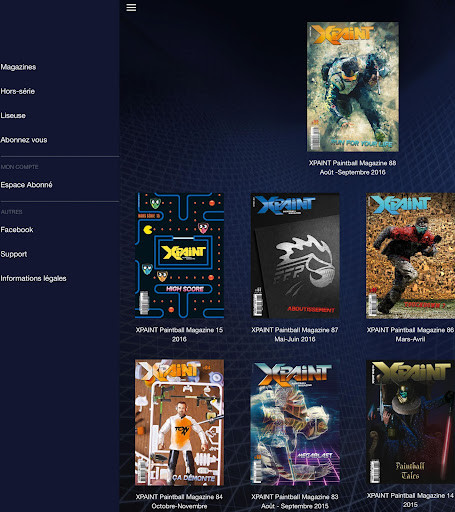The height and width of the screenshot is (512, 455).
Task: Select Abonnez vous menu entry
Action: point(24,140)
